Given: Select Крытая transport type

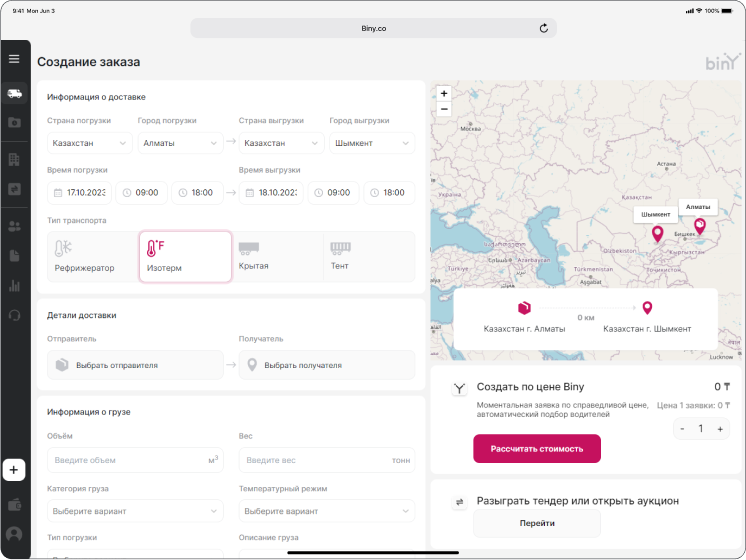Looking at the screenshot, I should point(275,257).
